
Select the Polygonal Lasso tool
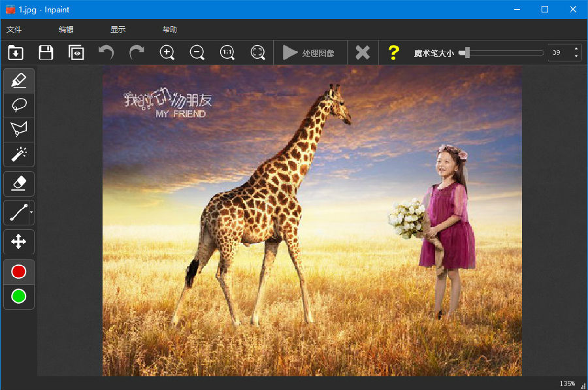point(19,129)
